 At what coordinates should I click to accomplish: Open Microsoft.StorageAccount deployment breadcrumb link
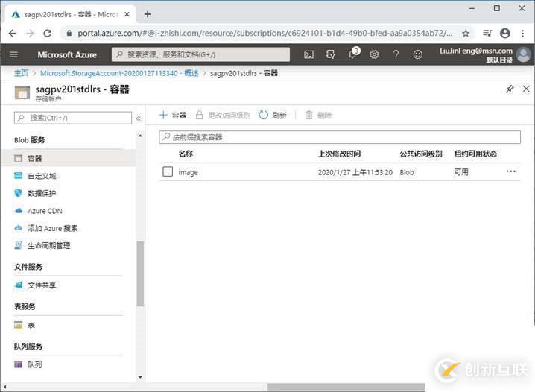[x=119, y=73]
